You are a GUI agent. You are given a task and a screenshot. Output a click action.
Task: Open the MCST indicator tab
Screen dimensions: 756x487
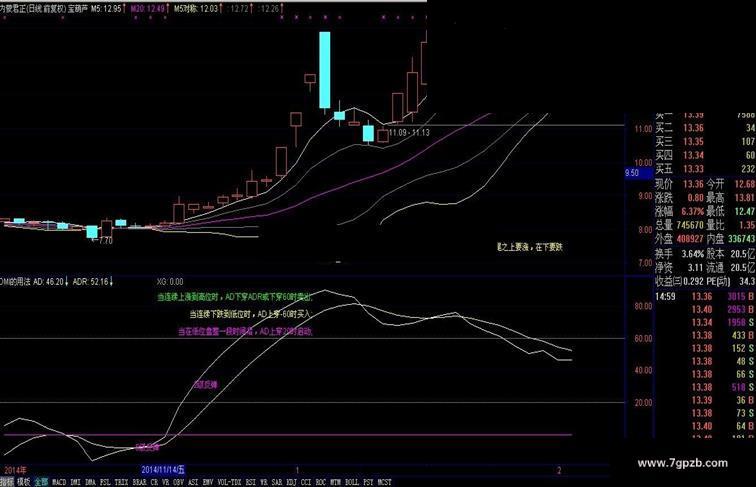[x=385, y=482]
